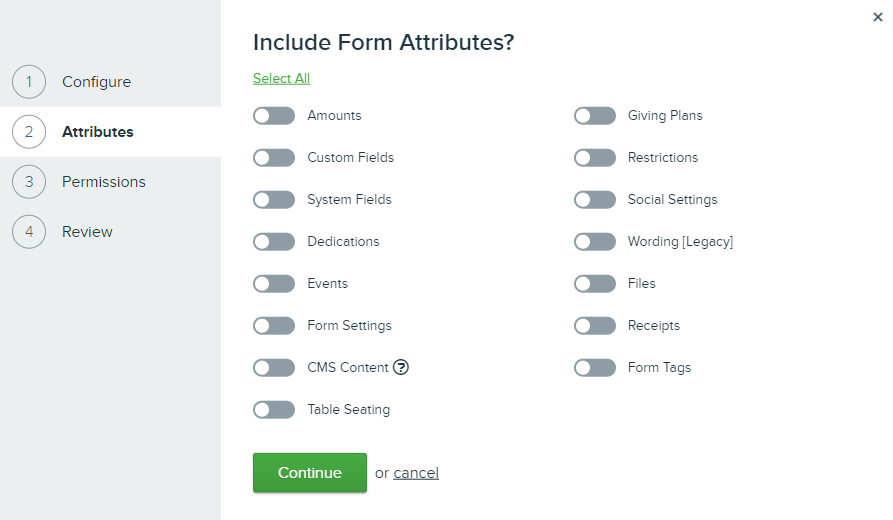
Task: Enable the Dedications switch
Action: click(x=274, y=241)
